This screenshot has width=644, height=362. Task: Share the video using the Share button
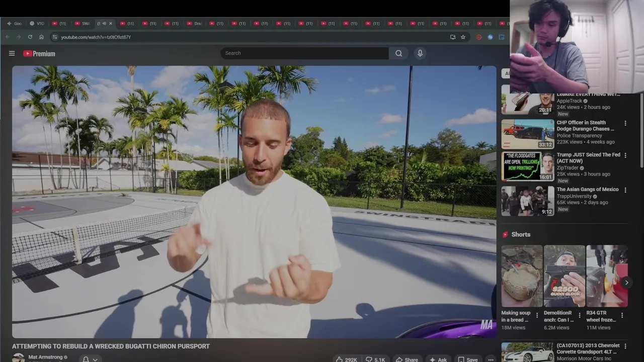coord(407,359)
